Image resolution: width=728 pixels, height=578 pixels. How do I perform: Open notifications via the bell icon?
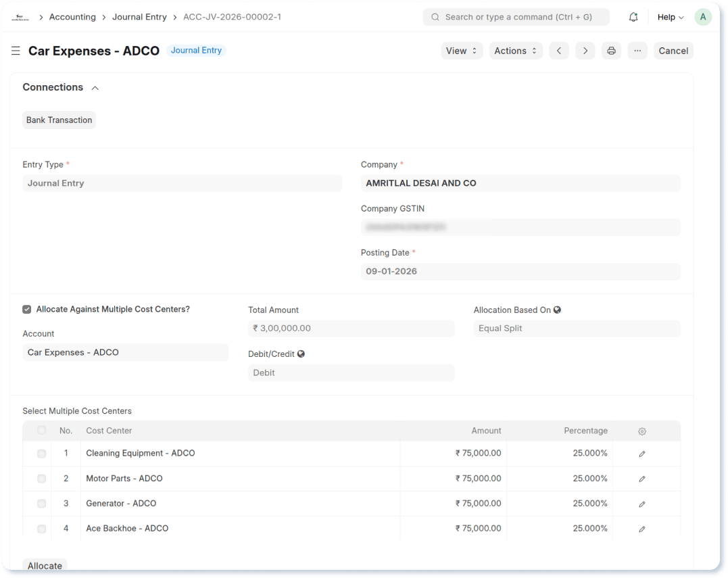tap(633, 16)
